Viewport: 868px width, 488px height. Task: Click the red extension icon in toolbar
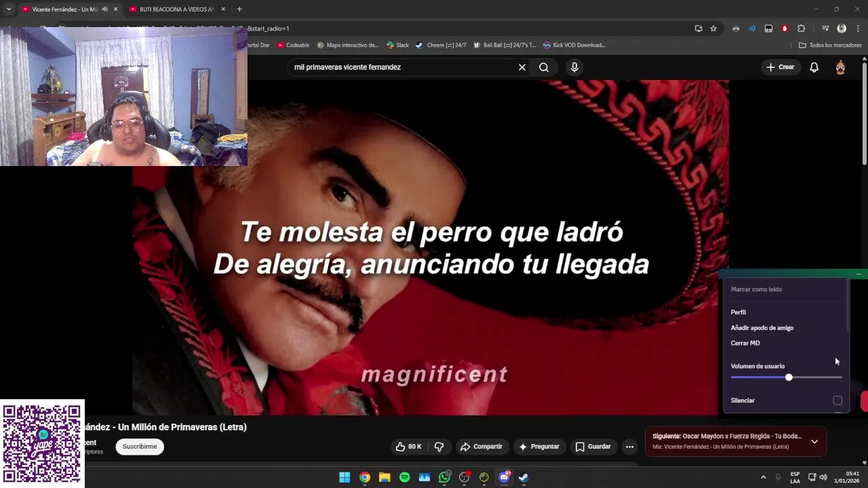pos(785,28)
